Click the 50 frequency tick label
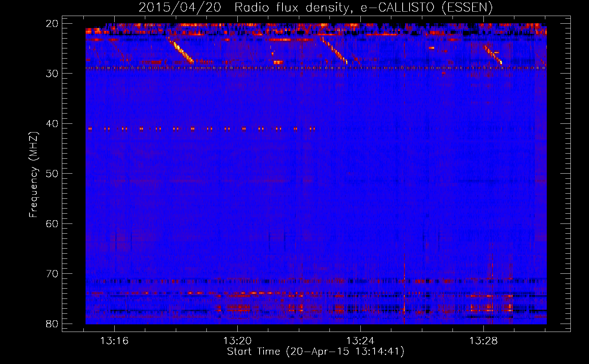589x364 pixels. [52, 174]
